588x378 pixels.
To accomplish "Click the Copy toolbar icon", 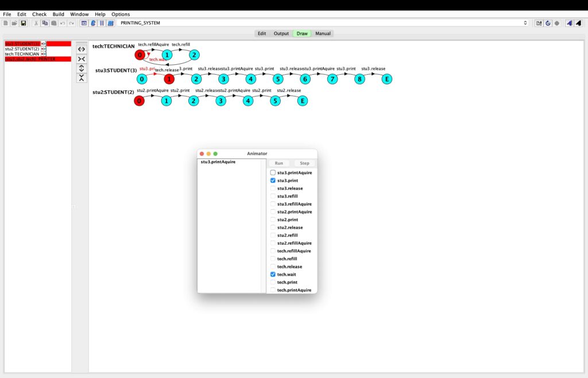I will click(45, 23).
